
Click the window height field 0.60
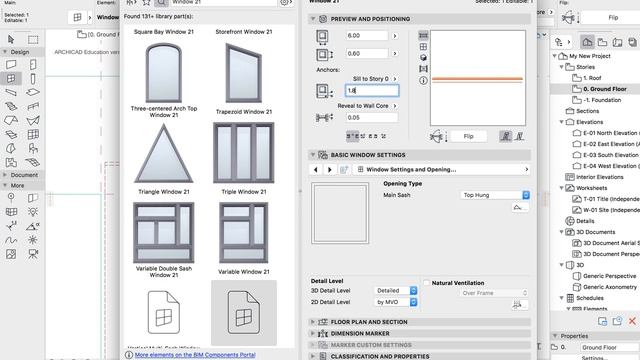pyautogui.click(x=367, y=53)
